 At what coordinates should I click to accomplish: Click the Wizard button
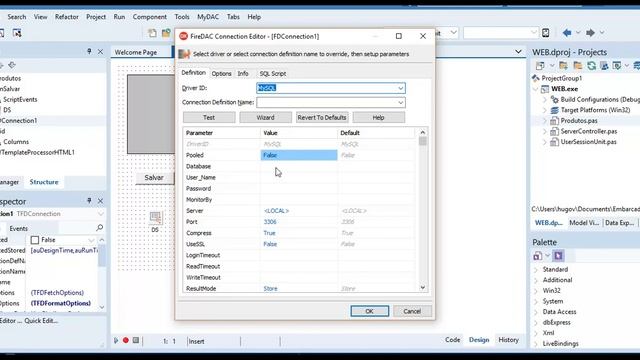tap(265, 118)
